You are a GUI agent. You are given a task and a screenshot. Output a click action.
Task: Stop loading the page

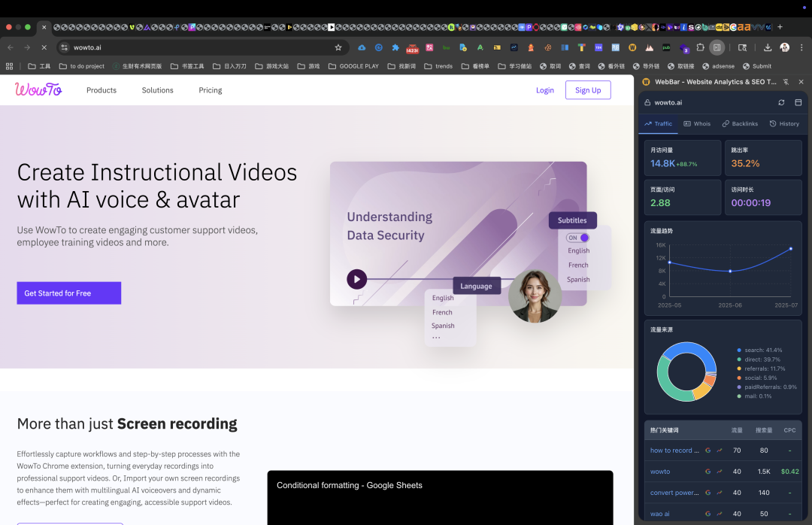pos(44,47)
